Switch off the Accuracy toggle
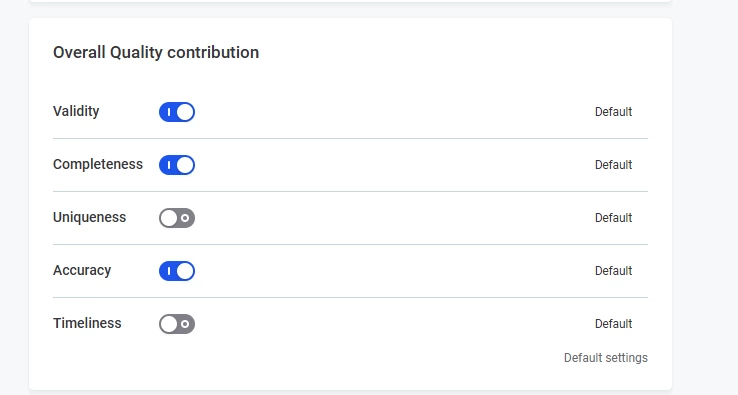The image size is (738, 395). (176, 271)
